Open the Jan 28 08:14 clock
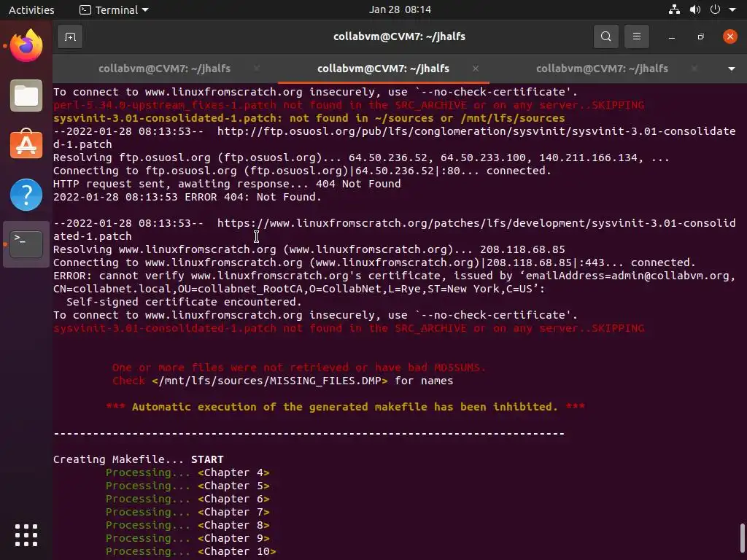 pos(400,9)
